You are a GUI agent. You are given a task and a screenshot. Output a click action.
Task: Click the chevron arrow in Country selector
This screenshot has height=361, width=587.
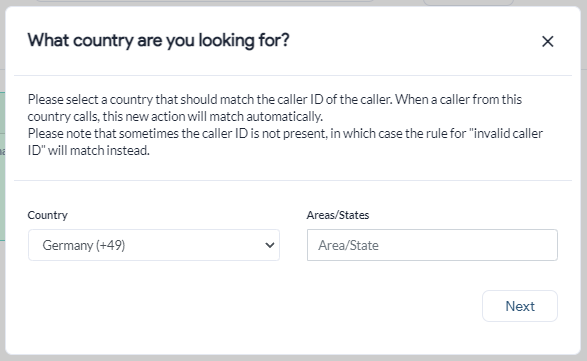click(x=270, y=245)
